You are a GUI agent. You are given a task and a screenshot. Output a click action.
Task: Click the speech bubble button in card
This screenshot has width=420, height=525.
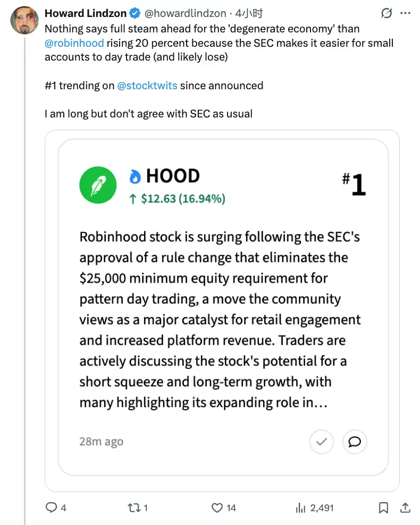pos(355,441)
